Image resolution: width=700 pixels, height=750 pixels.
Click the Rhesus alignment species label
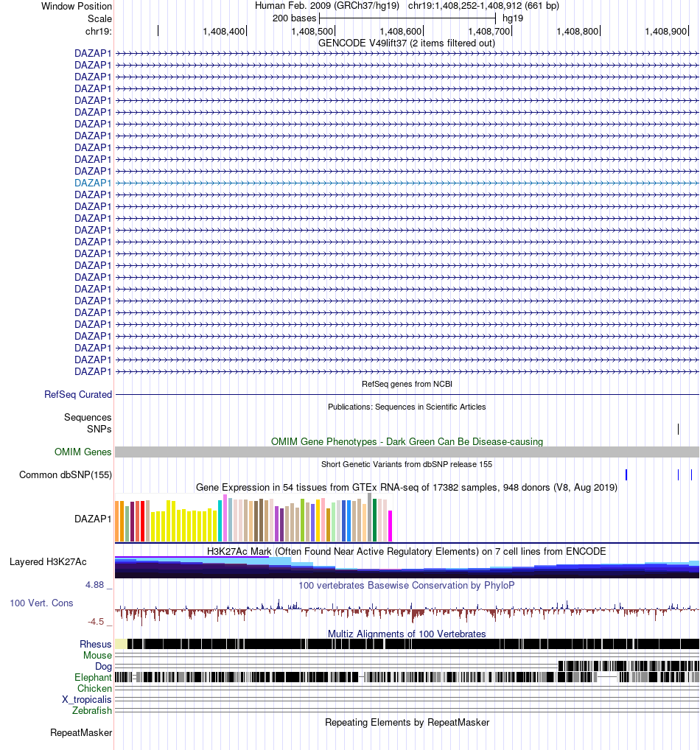click(x=95, y=645)
